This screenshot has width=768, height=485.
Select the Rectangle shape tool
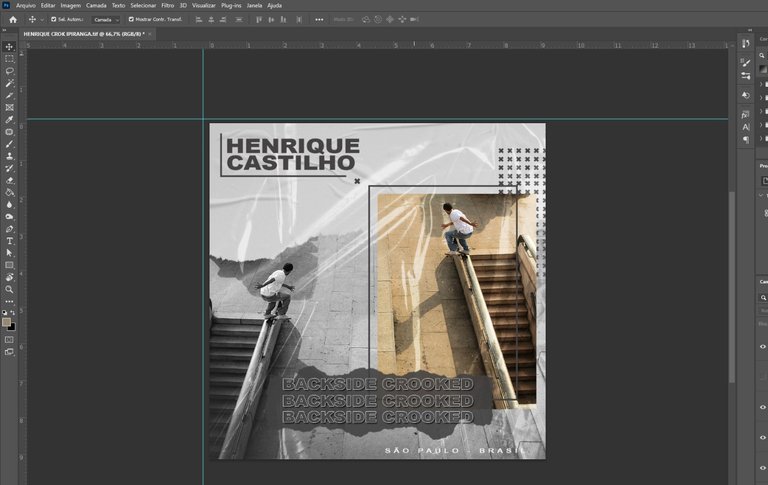(x=9, y=265)
